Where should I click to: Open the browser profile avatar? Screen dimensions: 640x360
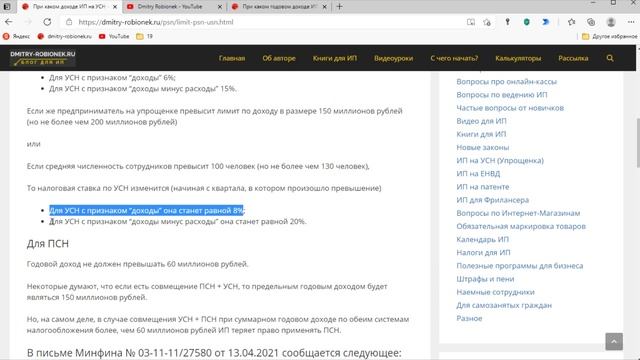pyautogui.click(x=611, y=22)
